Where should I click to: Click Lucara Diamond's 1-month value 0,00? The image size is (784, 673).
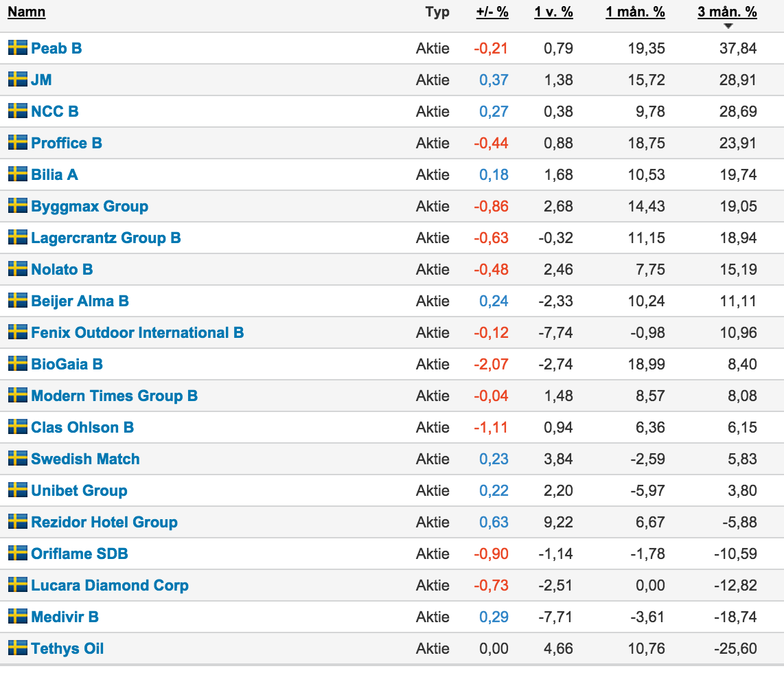click(x=650, y=585)
